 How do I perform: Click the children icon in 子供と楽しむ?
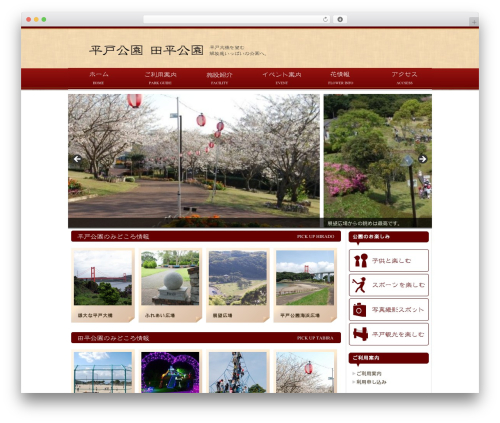pyautogui.click(x=360, y=261)
